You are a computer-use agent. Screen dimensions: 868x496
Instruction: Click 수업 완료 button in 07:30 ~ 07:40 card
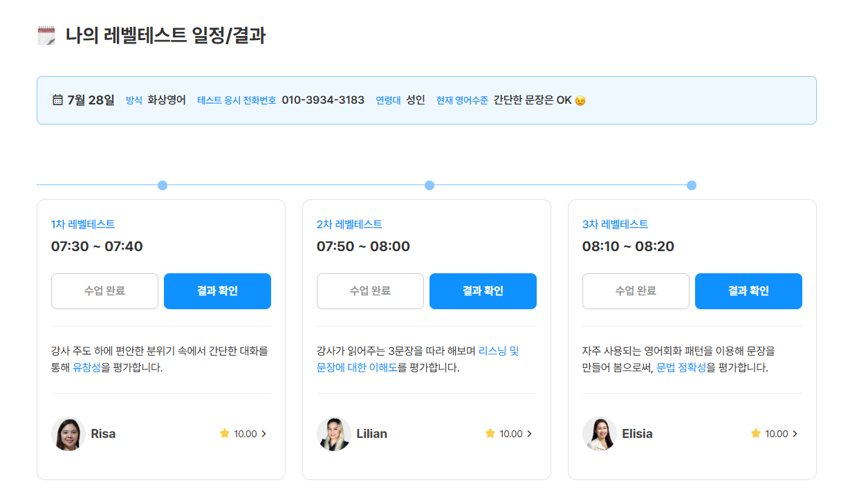pos(104,291)
